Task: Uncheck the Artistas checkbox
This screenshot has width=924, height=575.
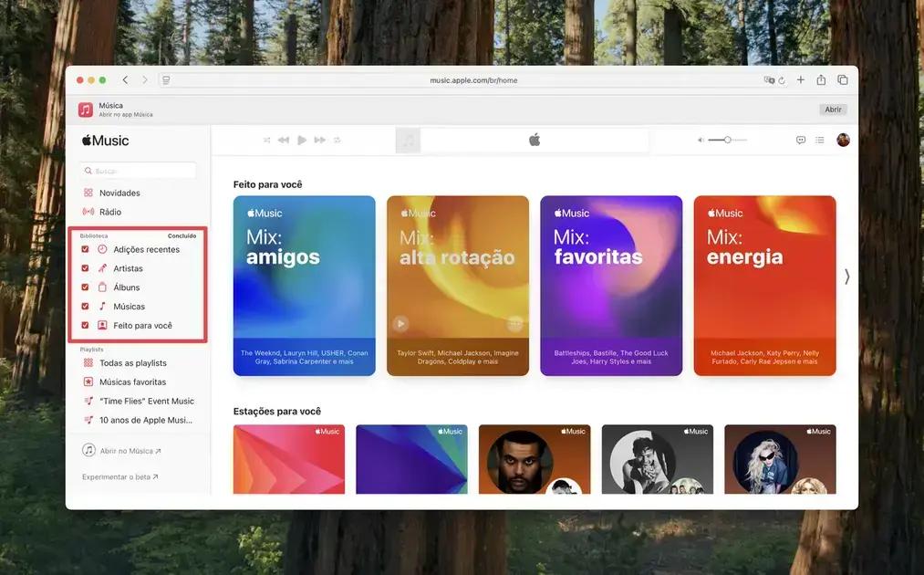Action: pos(85,267)
